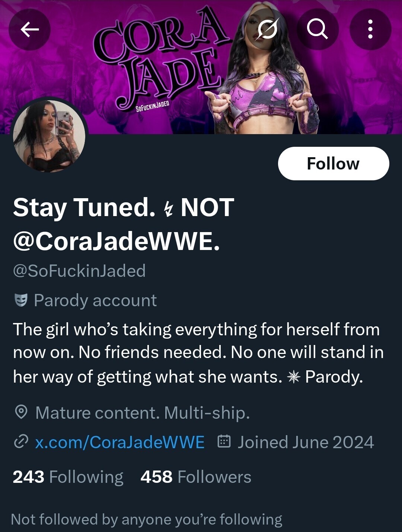402x532 pixels.
Task: Open x.com/CoraJadeWWE profile link
Action: tap(120, 442)
